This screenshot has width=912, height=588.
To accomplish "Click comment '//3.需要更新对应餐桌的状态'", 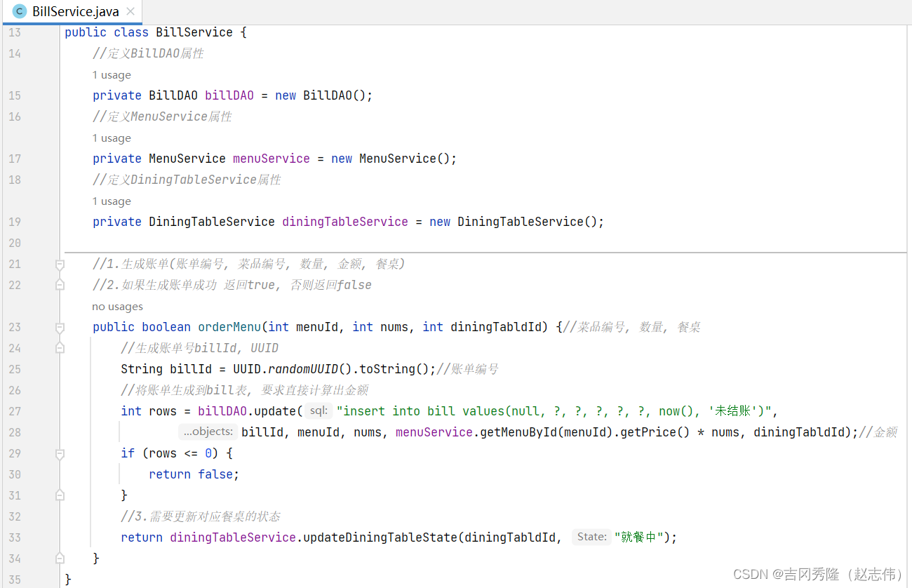I will pyautogui.click(x=201, y=516).
